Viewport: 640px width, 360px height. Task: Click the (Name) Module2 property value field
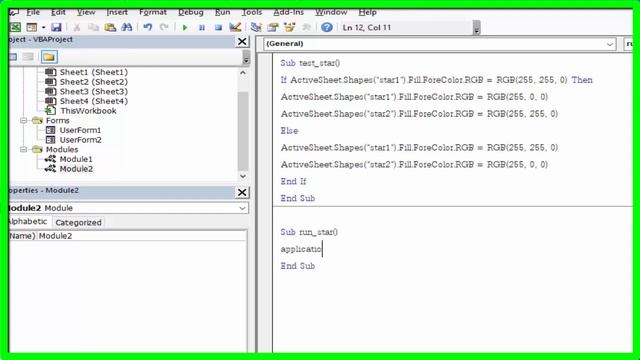click(141, 236)
